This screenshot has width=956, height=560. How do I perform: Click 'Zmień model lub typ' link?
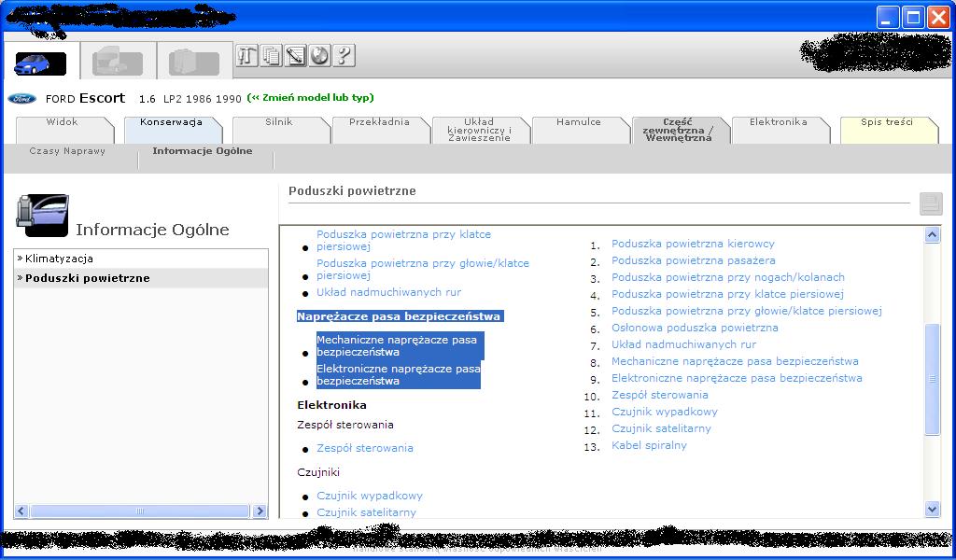coord(310,98)
